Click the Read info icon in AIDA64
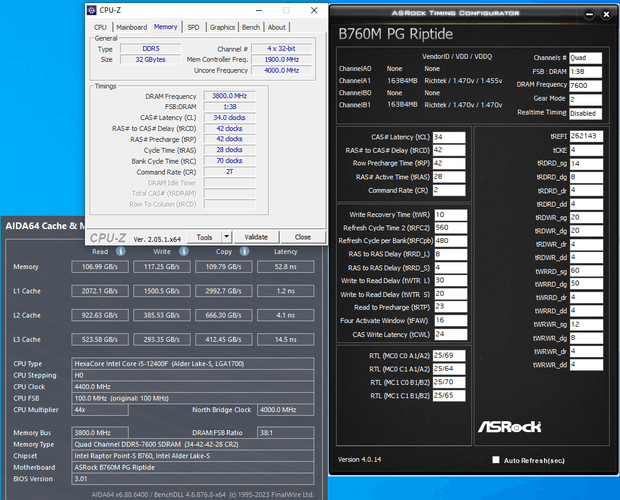The height and width of the screenshot is (500, 620). click(x=121, y=251)
